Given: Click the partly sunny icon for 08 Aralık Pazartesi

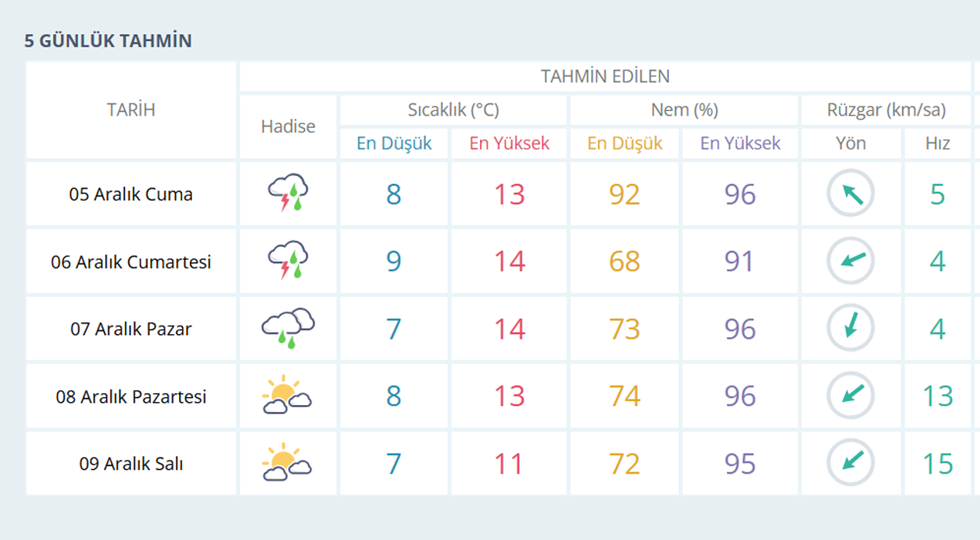Looking at the screenshot, I should click(287, 396).
